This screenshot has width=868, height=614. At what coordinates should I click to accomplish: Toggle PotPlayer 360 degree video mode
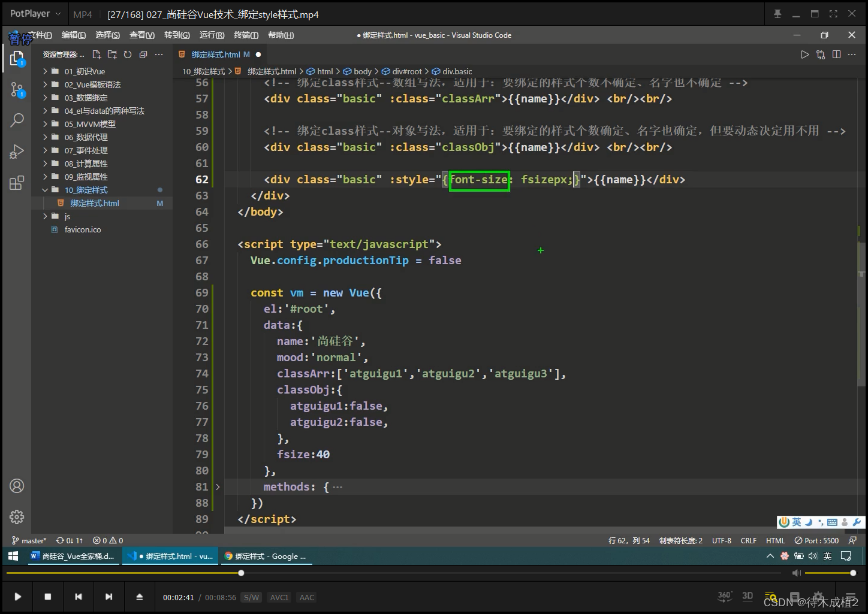[x=725, y=596]
